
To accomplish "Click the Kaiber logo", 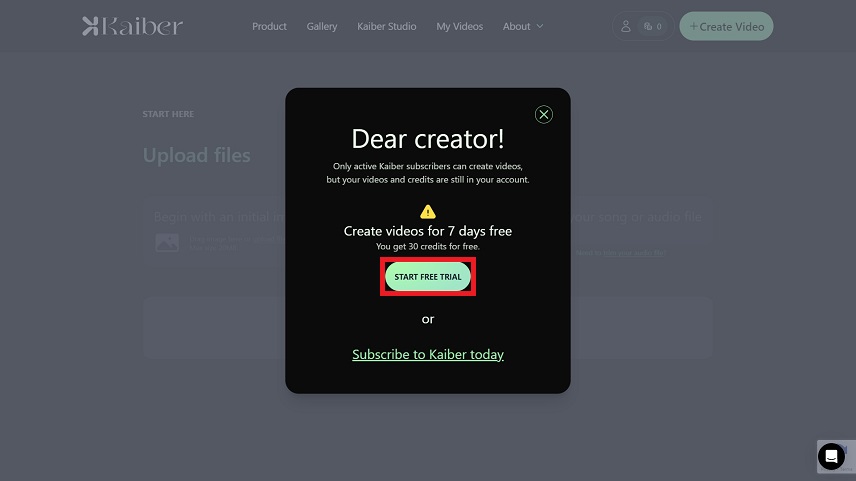I will coord(132,26).
